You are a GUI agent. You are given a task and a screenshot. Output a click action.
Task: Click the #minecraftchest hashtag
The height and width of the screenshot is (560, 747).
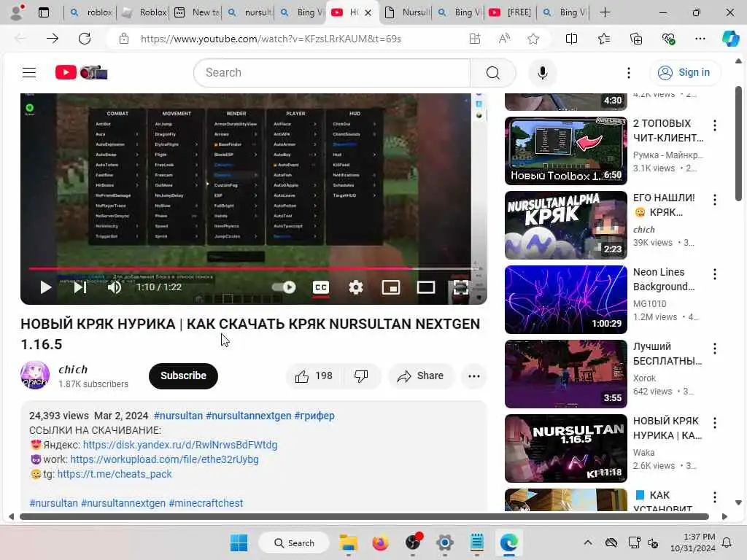(x=206, y=503)
